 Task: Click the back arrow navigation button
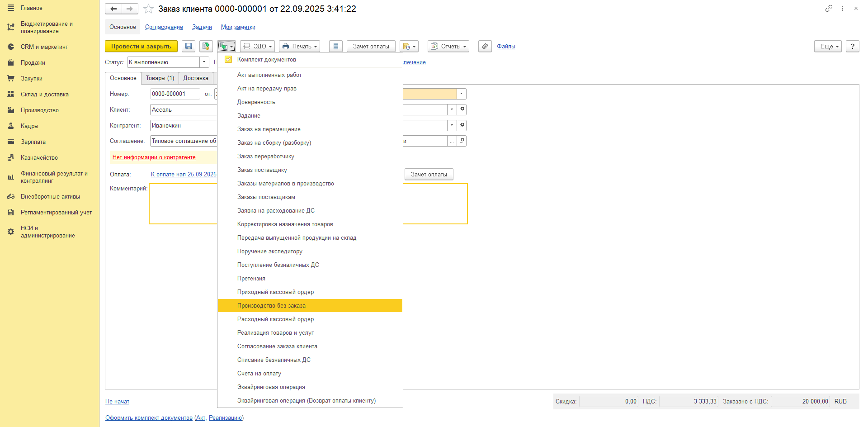click(x=113, y=9)
